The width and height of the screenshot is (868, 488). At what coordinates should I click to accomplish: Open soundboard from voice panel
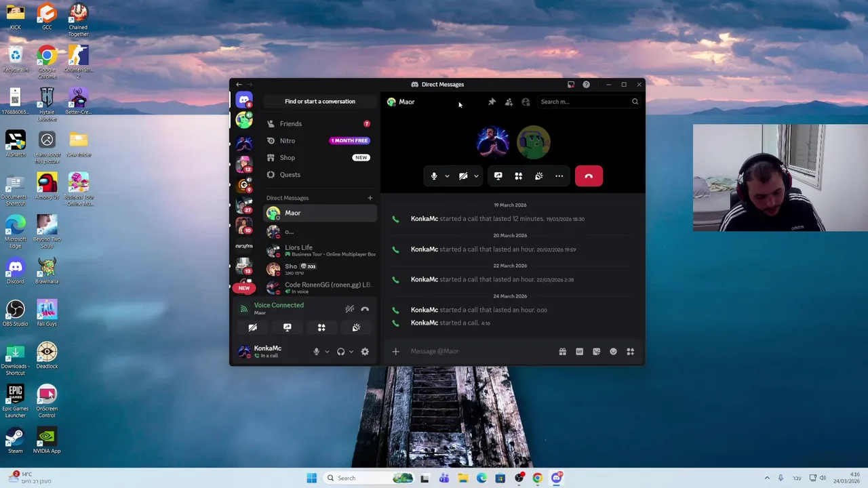point(356,327)
